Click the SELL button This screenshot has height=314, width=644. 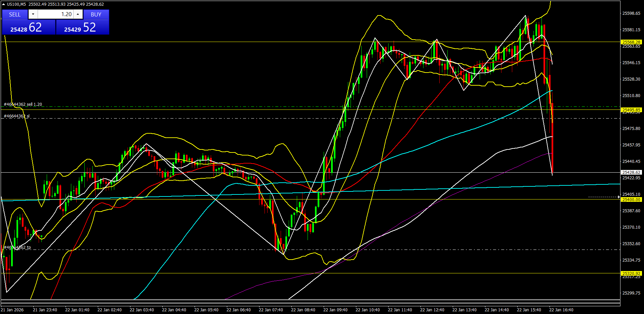point(15,14)
